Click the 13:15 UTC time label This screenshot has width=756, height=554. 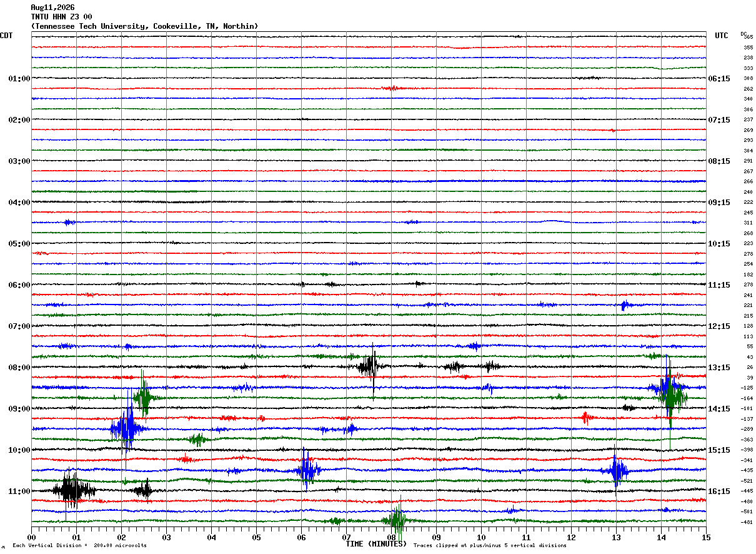[719, 367]
